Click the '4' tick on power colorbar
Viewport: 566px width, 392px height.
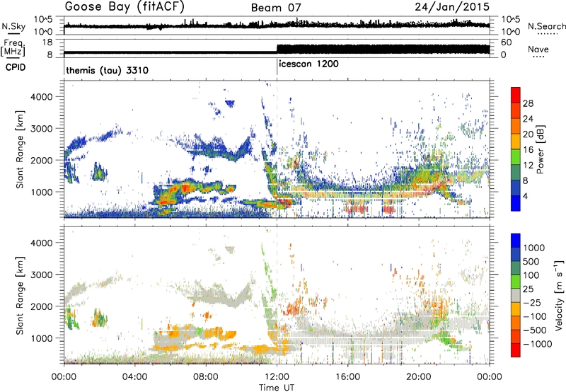point(525,197)
